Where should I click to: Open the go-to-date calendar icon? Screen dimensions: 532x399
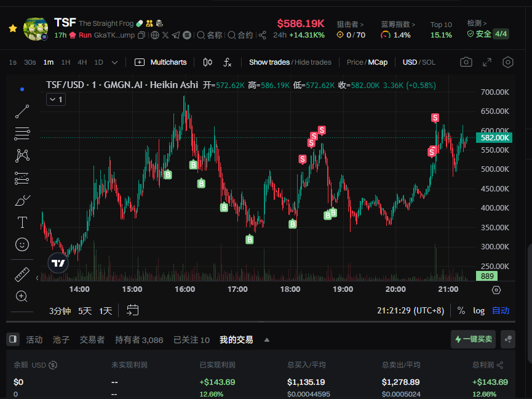(132, 310)
